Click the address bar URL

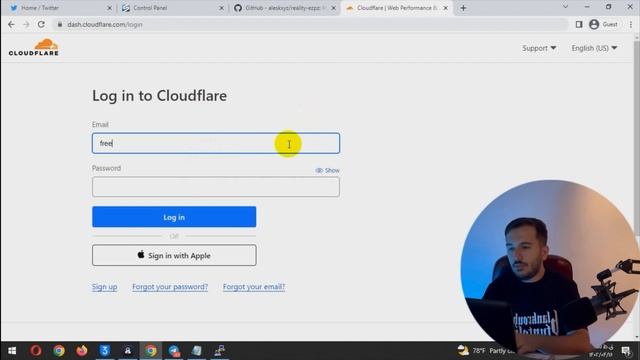(x=105, y=24)
